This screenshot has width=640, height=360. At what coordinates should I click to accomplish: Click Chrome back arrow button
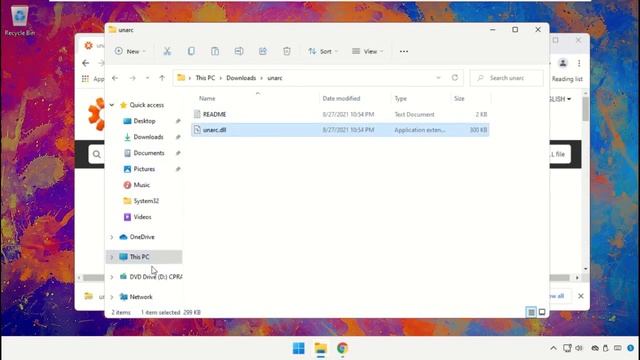point(85,63)
